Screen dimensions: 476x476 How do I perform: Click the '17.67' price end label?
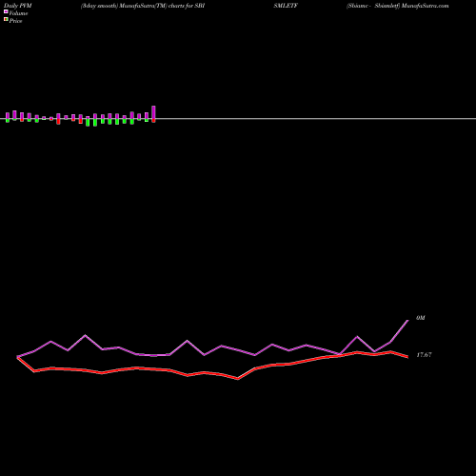424,355
